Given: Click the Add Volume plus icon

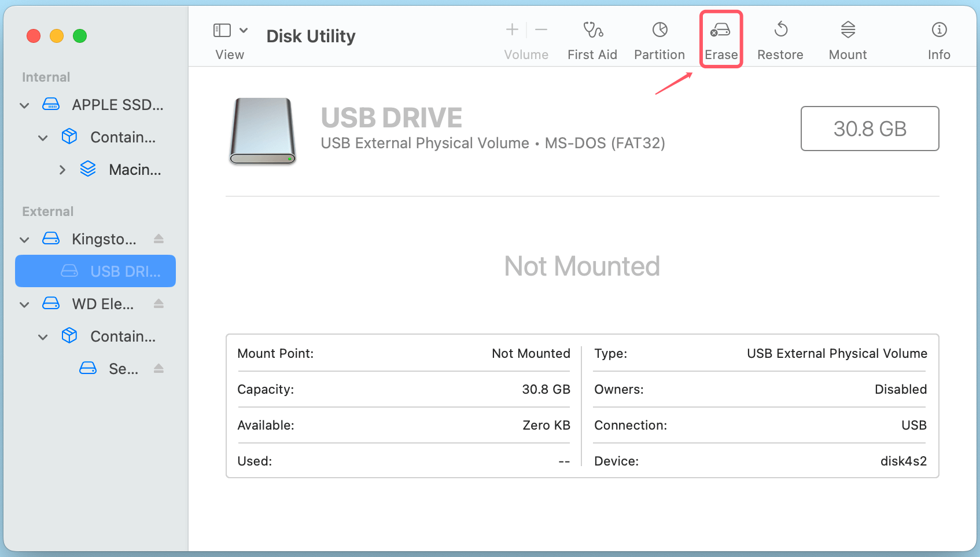Looking at the screenshot, I should coord(512,30).
